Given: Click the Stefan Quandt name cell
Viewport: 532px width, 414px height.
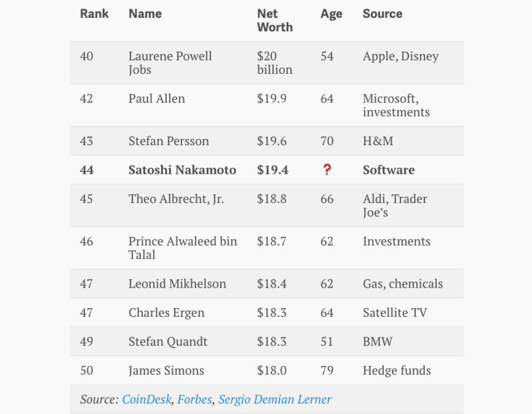Looking at the screenshot, I should 168,341.
